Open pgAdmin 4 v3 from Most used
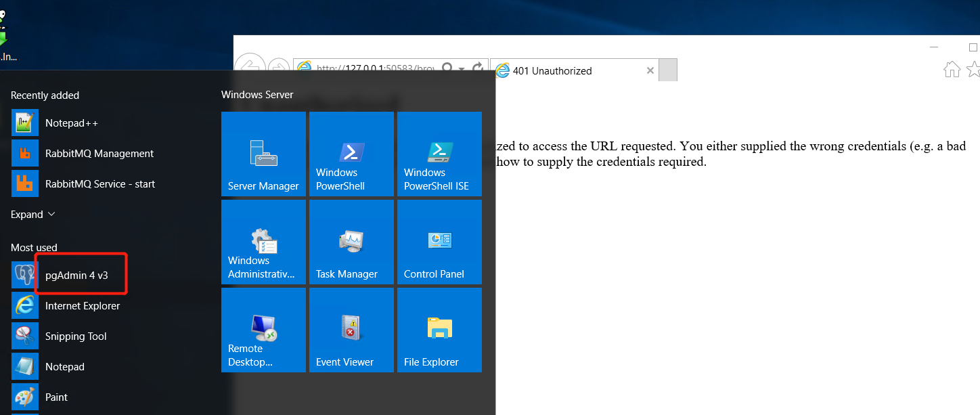The height and width of the screenshot is (415, 980). 76,276
